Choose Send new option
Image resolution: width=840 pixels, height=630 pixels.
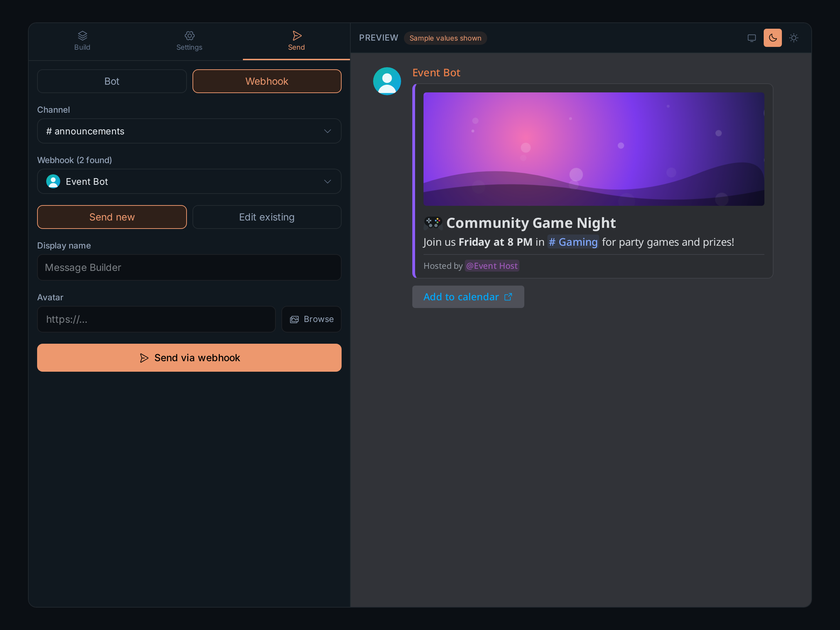[x=112, y=217]
